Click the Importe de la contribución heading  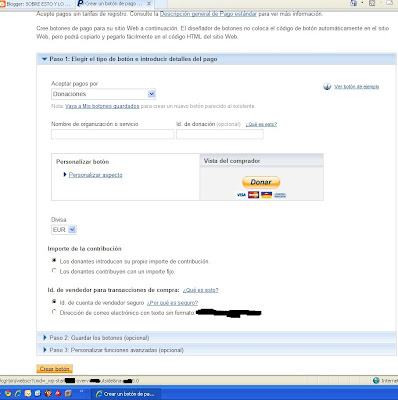[84, 249]
